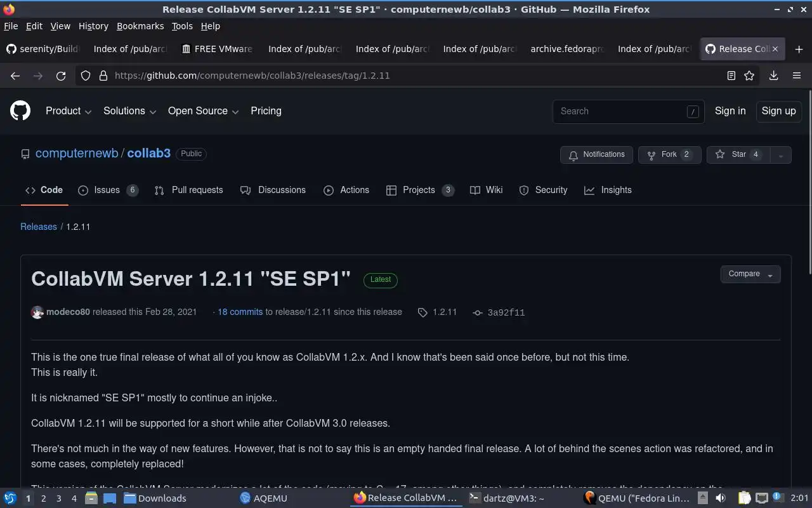The width and height of the screenshot is (812, 508).
Task: Toggle reader view icon in address bar
Action: (731, 76)
